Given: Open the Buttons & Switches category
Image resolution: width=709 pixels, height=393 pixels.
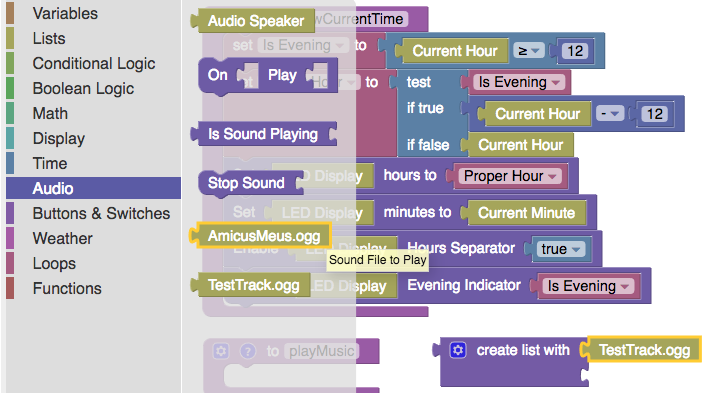Looking at the screenshot, I should point(101,213).
